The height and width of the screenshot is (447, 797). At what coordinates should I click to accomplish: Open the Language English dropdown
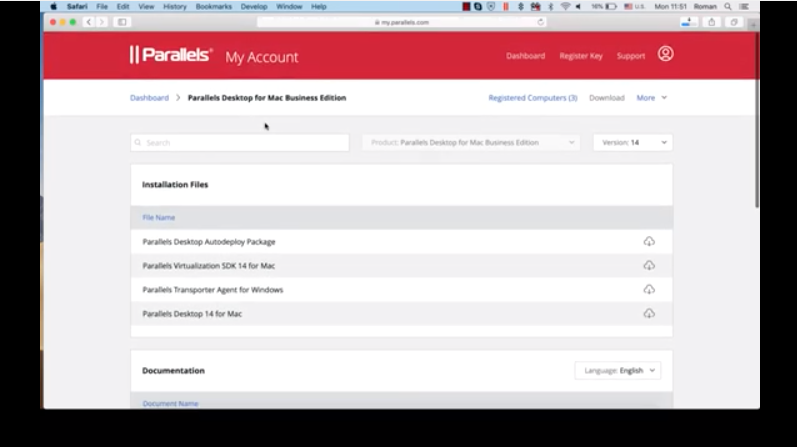[x=618, y=370]
